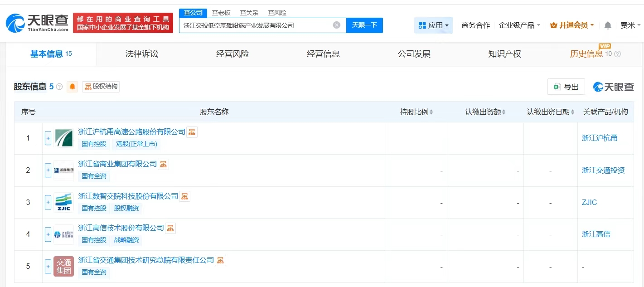The width and height of the screenshot is (644, 287).
Task: Click the 国有全资 tag under 浙江省商业集团
Action: (94, 176)
